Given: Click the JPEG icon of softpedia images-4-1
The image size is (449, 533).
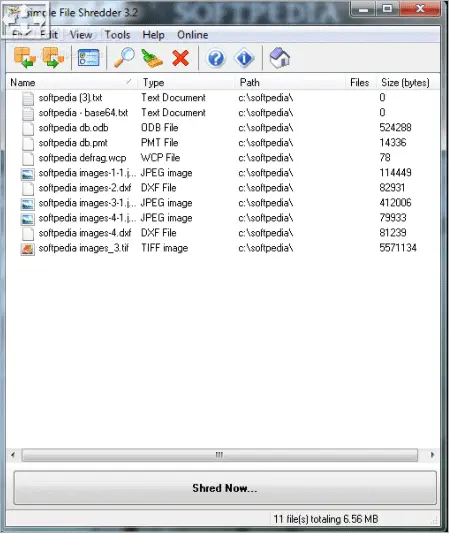Looking at the screenshot, I should (28, 219).
